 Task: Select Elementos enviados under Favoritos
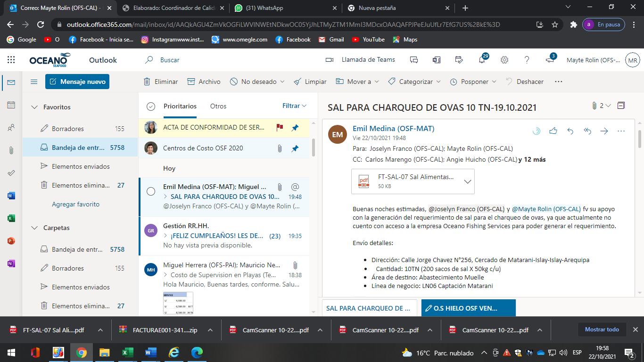pyautogui.click(x=81, y=166)
